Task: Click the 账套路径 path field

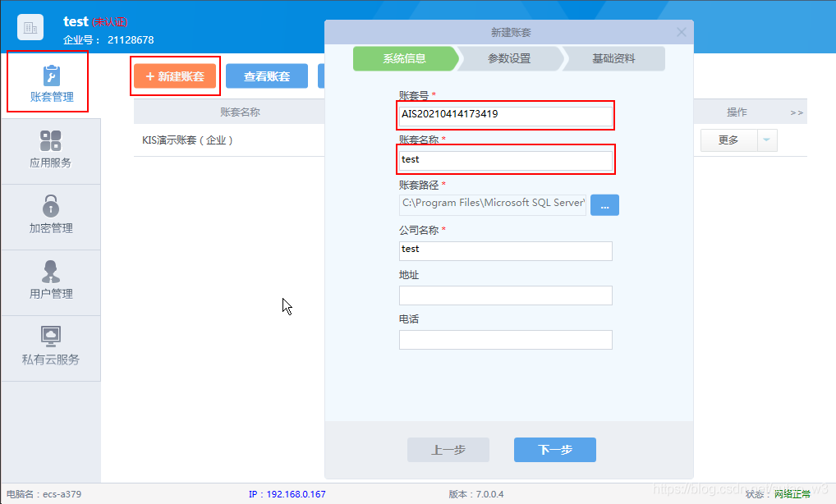Action: 493,204
